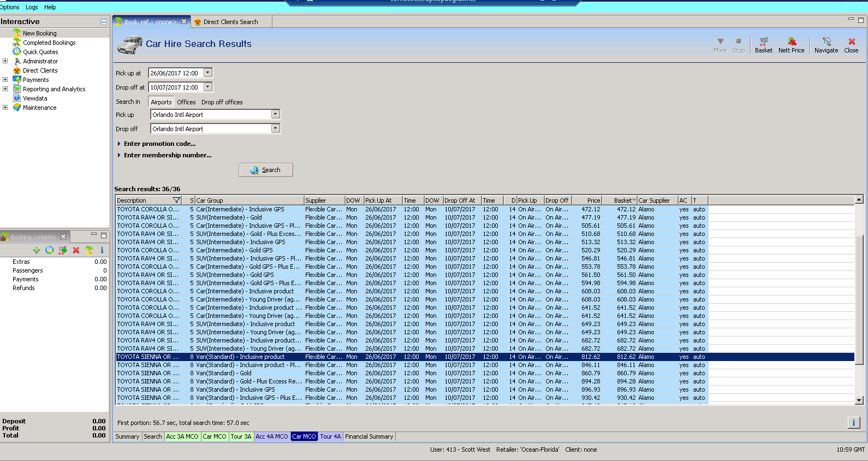868x461 pixels.
Task: Click the Passengers line in Booking contents
Action: point(55,270)
